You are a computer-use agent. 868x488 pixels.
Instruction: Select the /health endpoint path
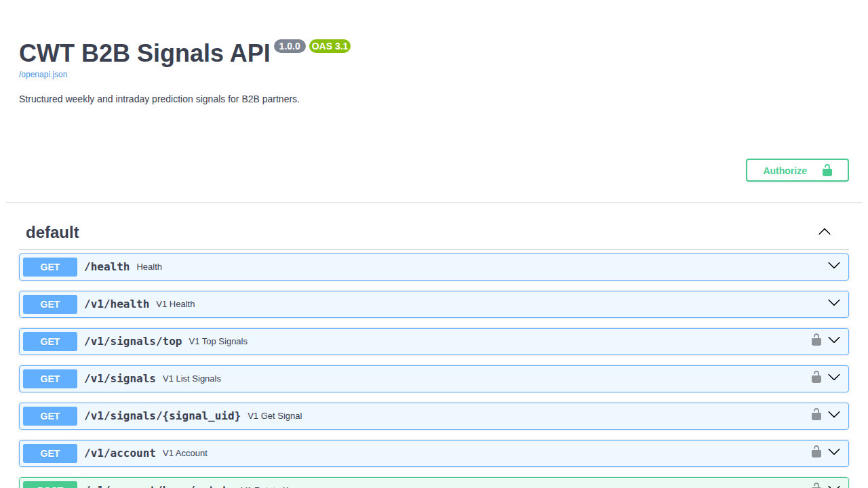[x=106, y=267]
